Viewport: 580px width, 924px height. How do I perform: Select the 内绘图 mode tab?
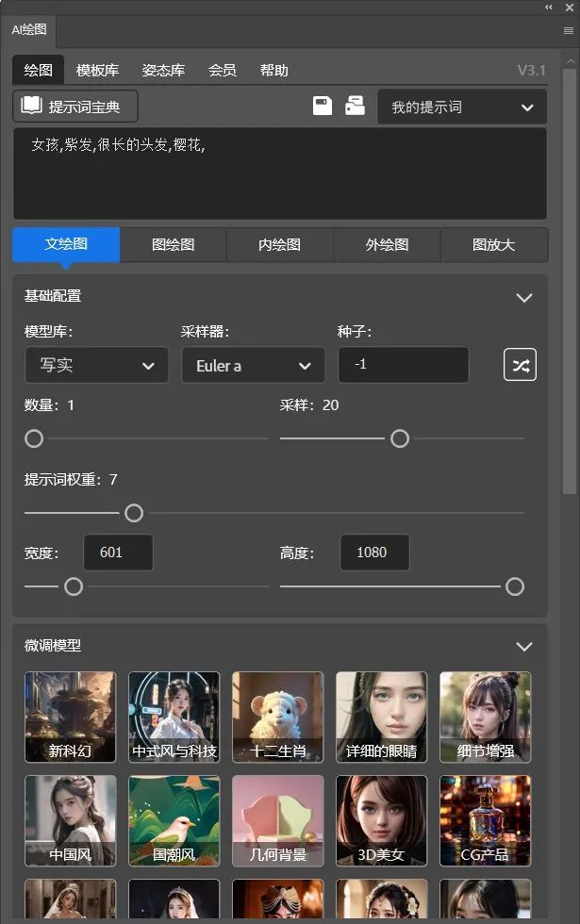point(280,244)
